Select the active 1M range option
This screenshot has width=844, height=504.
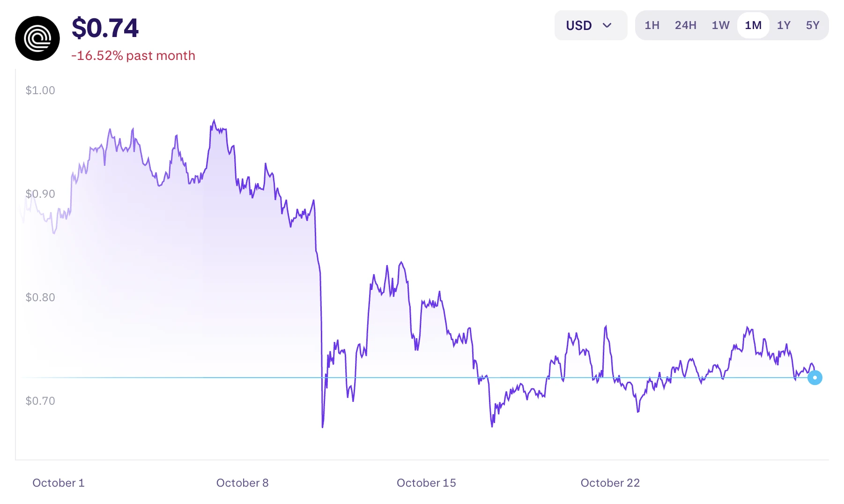pyautogui.click(x=753, y=25)
